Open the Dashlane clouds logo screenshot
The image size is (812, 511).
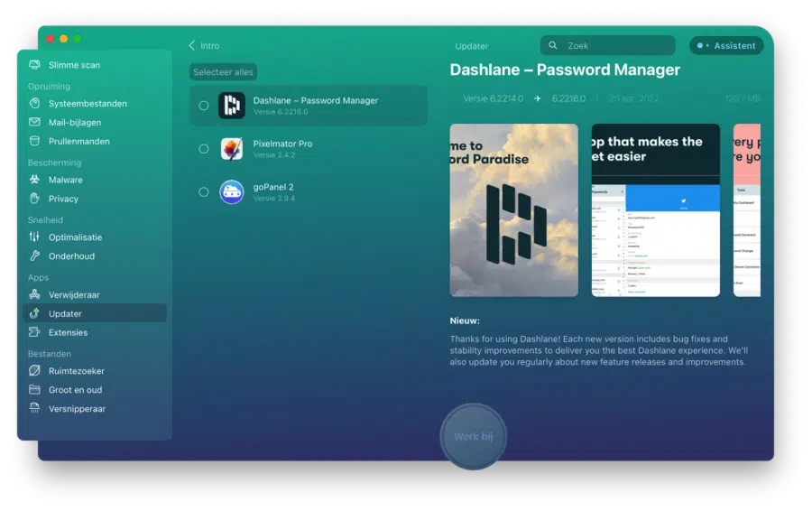tap(513, 209)
